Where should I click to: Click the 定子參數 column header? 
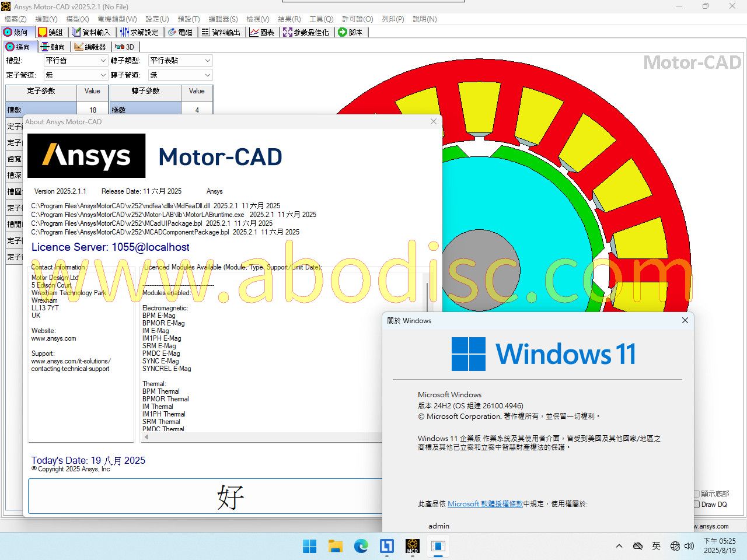(41, 92)
